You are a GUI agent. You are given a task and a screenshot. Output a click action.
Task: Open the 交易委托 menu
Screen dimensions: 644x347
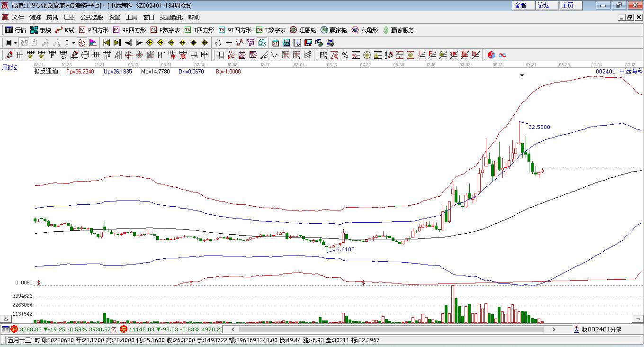(171, 18)
